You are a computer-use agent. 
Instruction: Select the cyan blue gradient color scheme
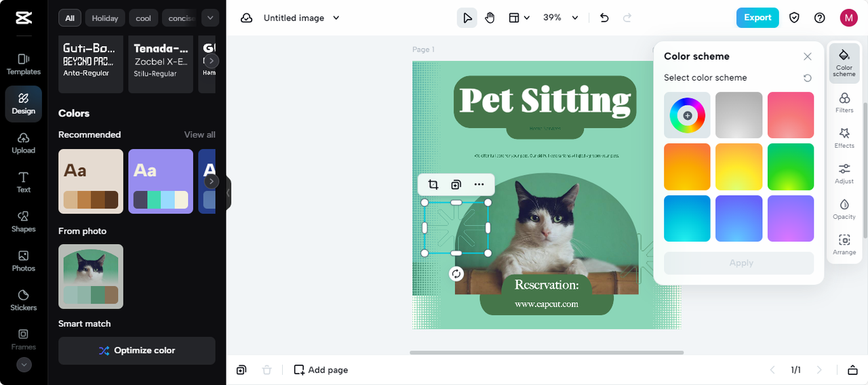click(x=688, y=218)
